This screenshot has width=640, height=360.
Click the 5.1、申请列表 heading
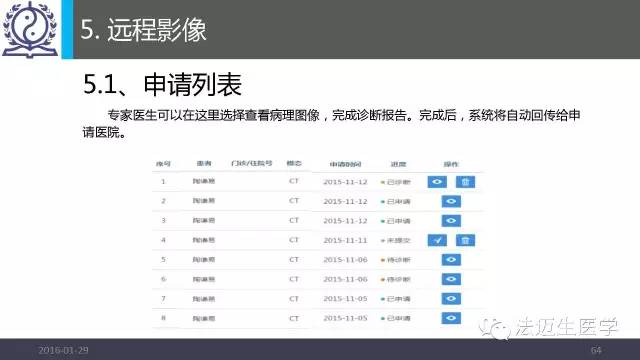click(162, 85)
